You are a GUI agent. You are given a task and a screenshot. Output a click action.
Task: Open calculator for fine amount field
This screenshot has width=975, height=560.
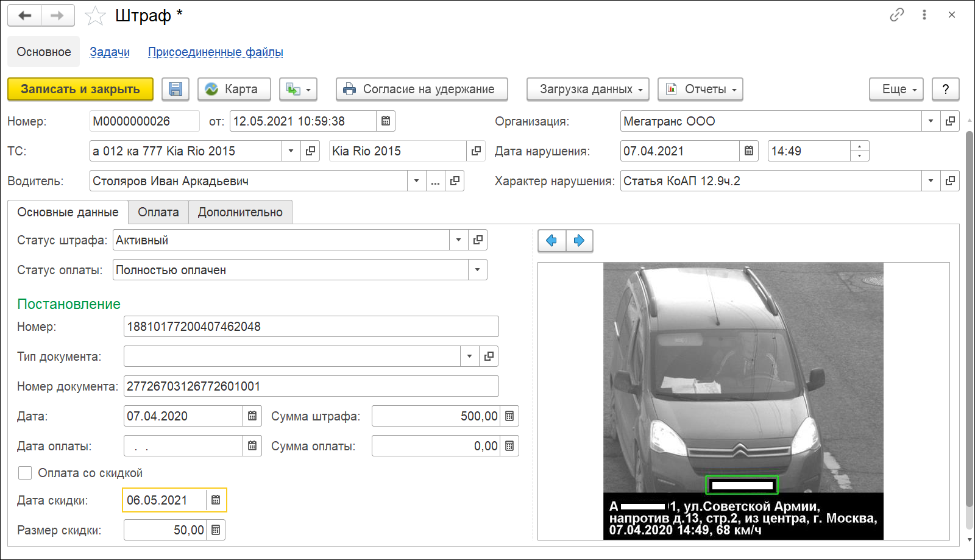(509, 416)
